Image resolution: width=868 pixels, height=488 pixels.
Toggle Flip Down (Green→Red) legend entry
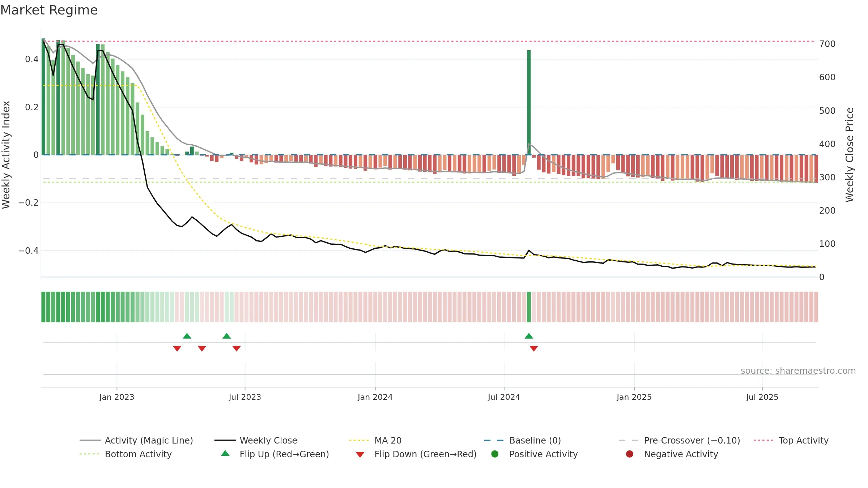click(x=416, y=454)
